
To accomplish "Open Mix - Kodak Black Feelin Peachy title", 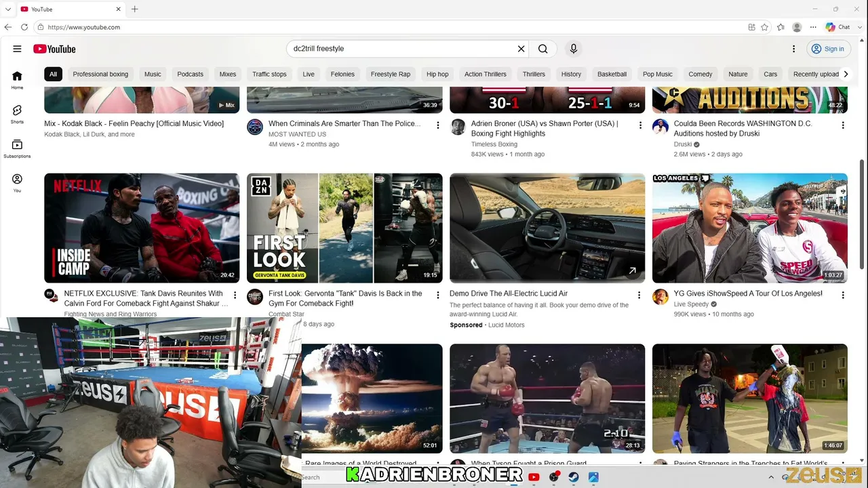I will pos(134,123).
